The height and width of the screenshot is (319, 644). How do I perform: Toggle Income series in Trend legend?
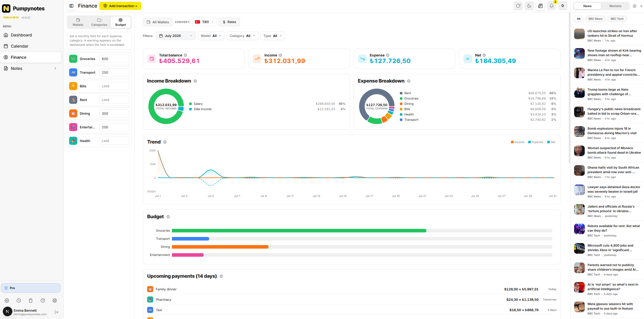(518, 142)
